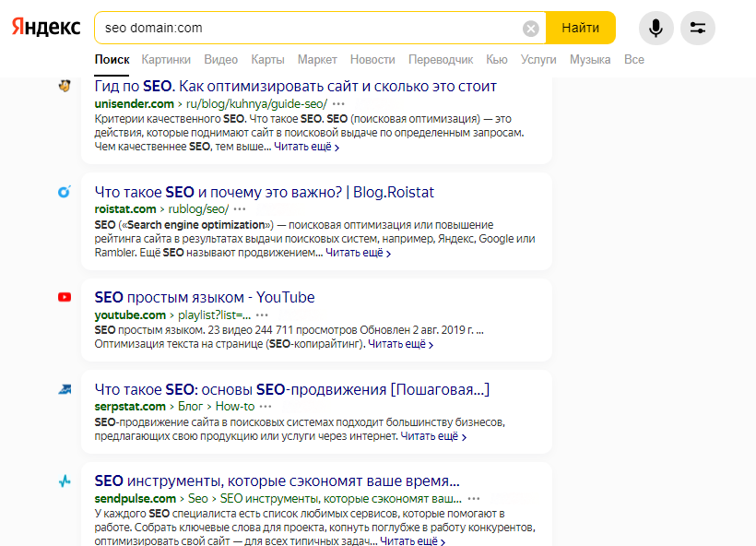
Task: Switch to the Видео tab
Action: coord(221,59)
